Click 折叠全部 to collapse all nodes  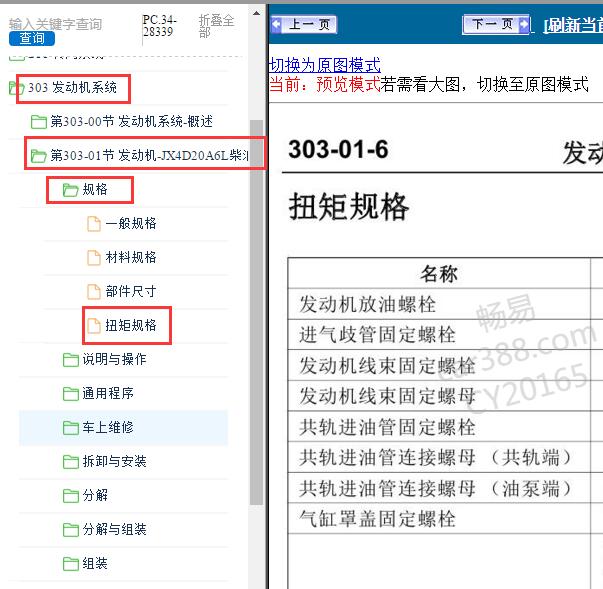[x=216, y=26]
